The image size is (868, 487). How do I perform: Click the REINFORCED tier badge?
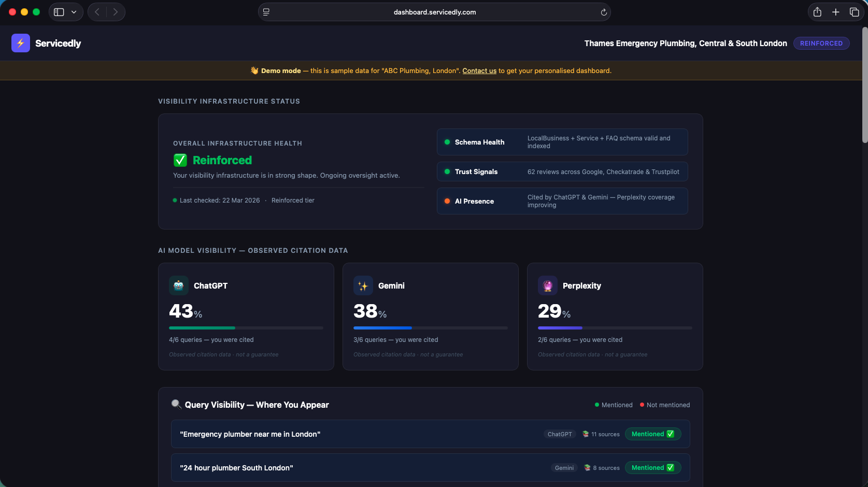[x=821, y=43]
